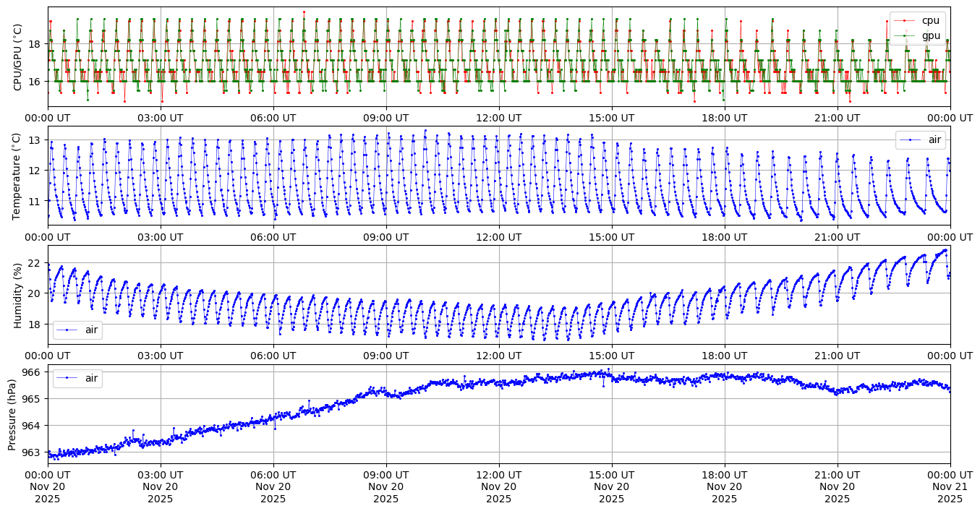Click the cpu legend entry
The image size is (980, 511).
930,20
